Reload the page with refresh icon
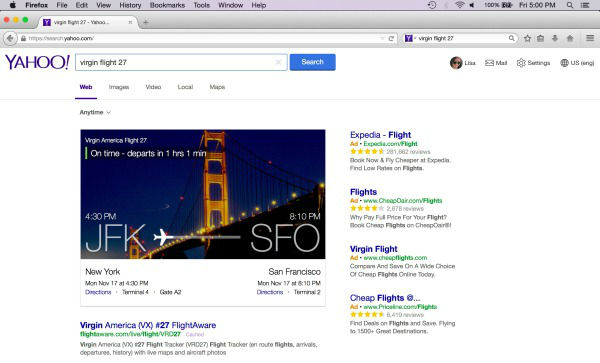 pyautogui.click(x=391, y=38)
